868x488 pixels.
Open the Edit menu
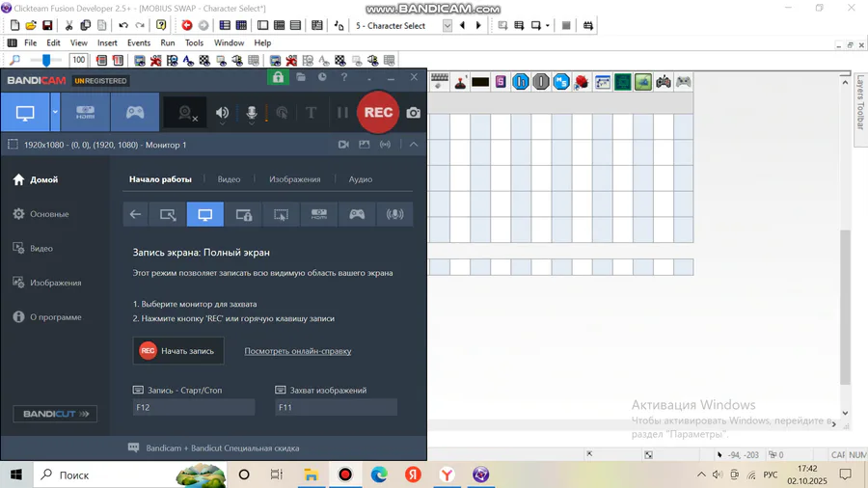53,42
